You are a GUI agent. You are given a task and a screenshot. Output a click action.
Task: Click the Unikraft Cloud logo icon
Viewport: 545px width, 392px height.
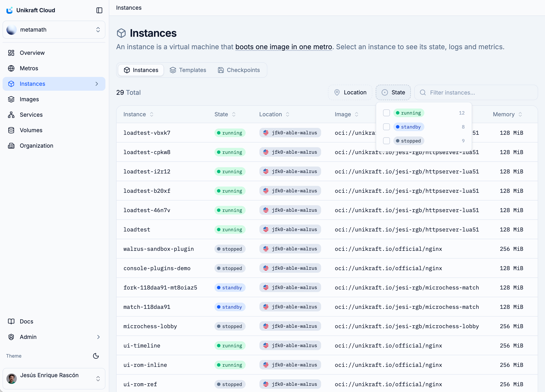click(9, 10)
